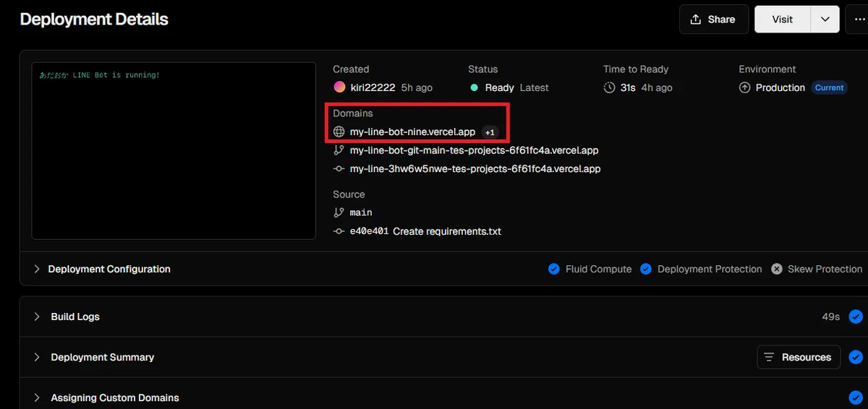Click the branch icon beside my-line-bot-git-main domain

point(339,151)
